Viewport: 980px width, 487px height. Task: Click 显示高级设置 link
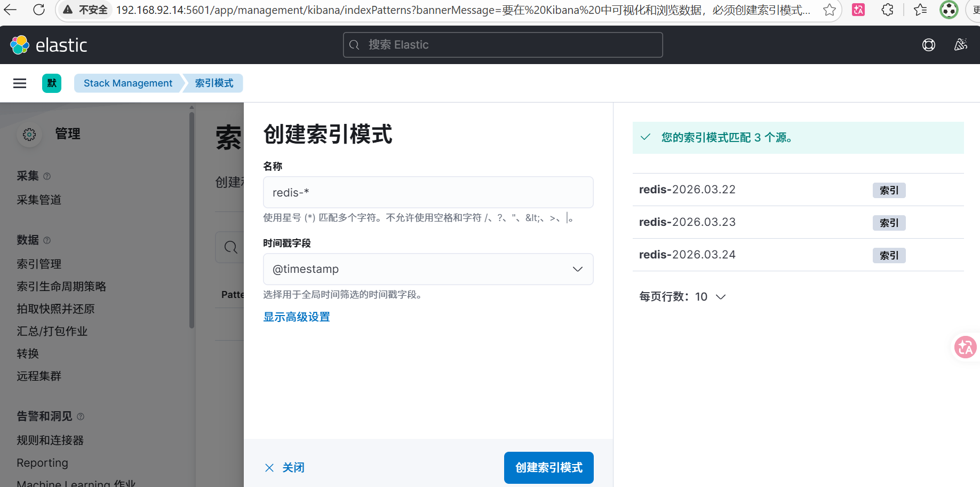pos(297,317)
